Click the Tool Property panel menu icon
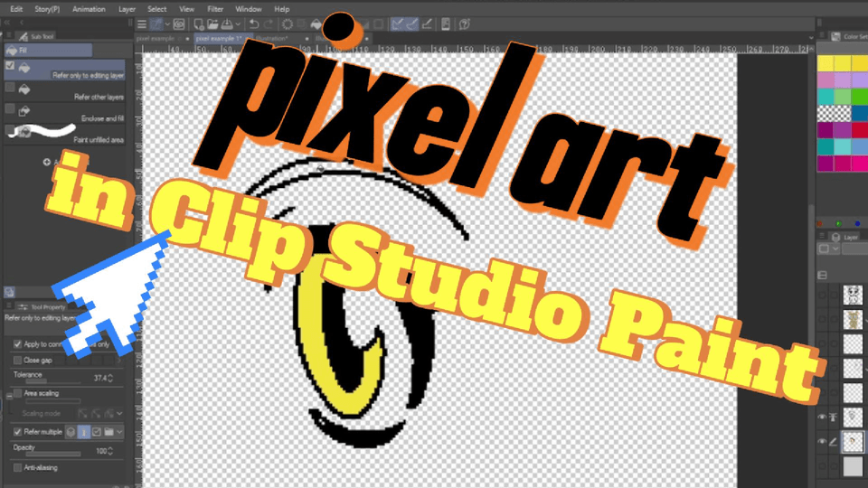868x488 pixels. (x=9, y=306)
